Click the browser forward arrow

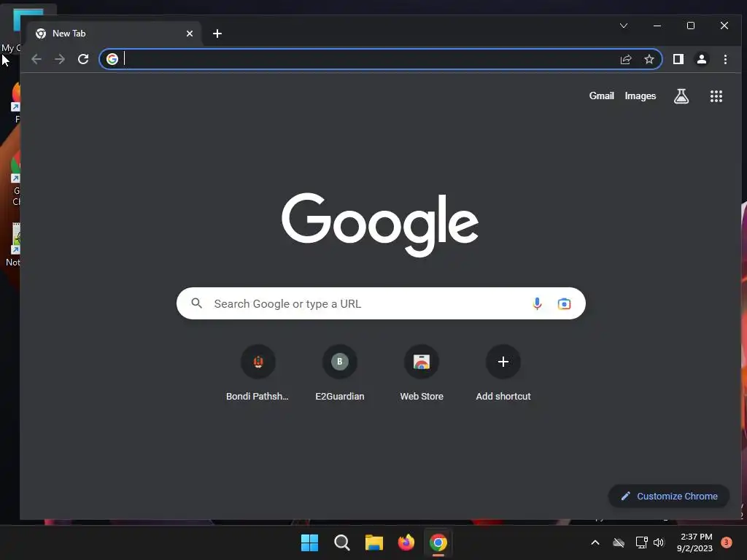[x=60, y=59]
